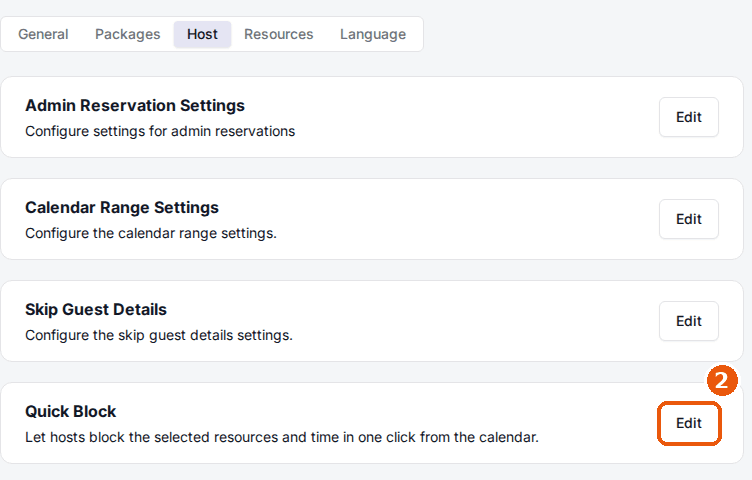752x480 pixels.
Task: Click the Skip Guest Details heading
Action: click(96, 310)
